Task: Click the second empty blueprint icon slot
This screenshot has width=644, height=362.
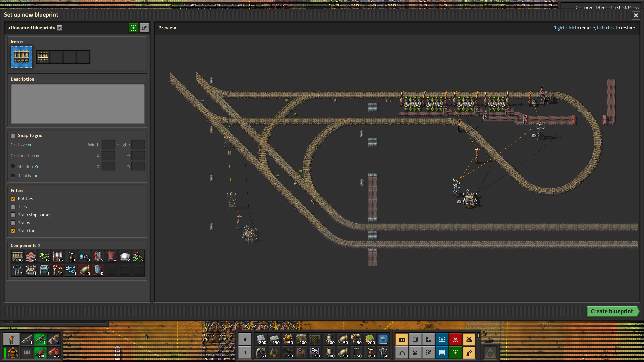Action: (x=56, y=57)
